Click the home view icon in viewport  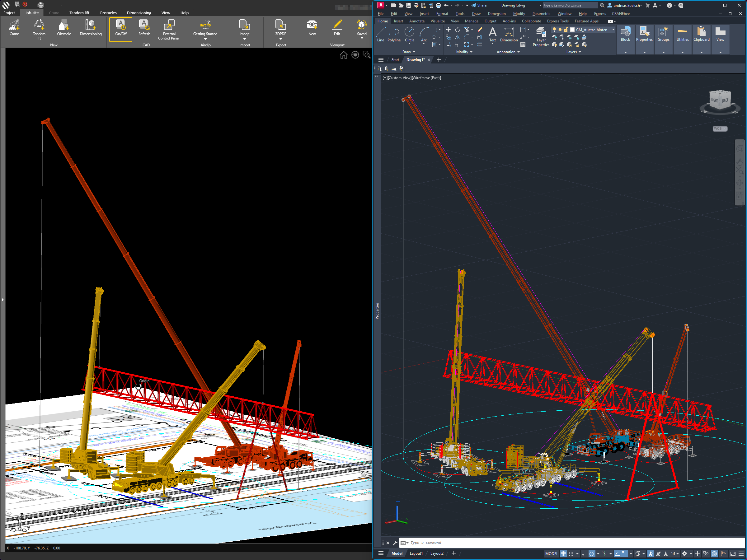point(343,55)
